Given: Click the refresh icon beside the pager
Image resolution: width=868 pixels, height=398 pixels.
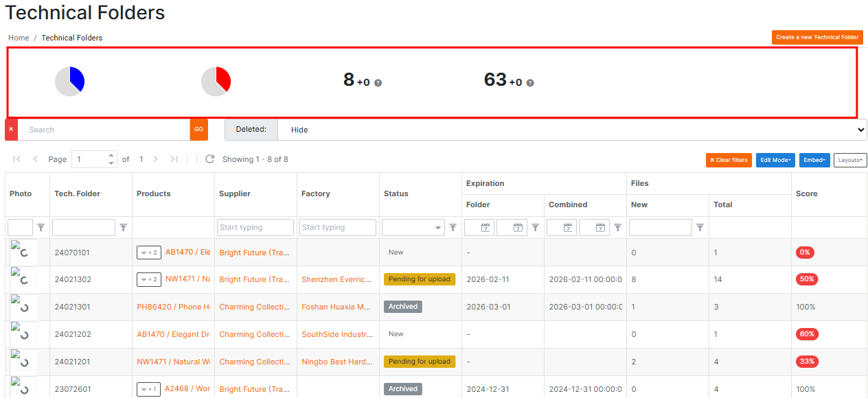Looking at the screenshot, I should [x=210, y=159].
